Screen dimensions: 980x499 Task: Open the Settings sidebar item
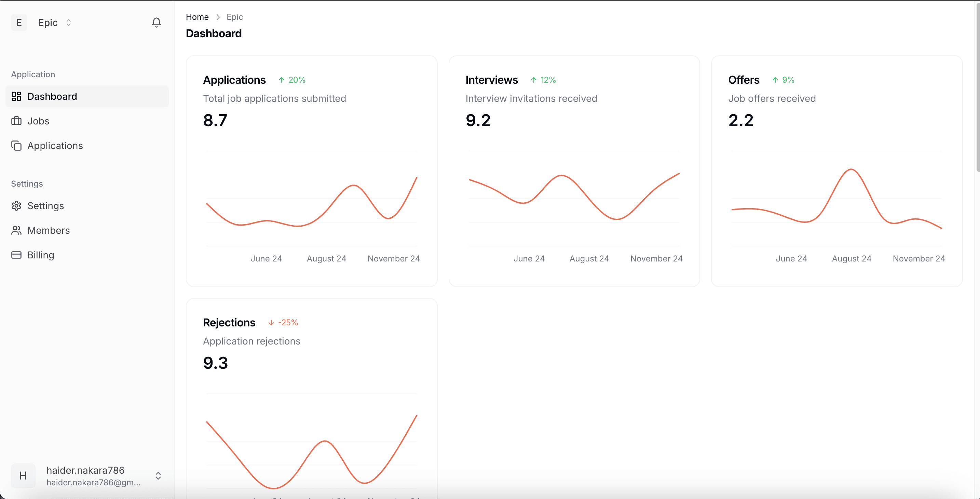[87, 205]
